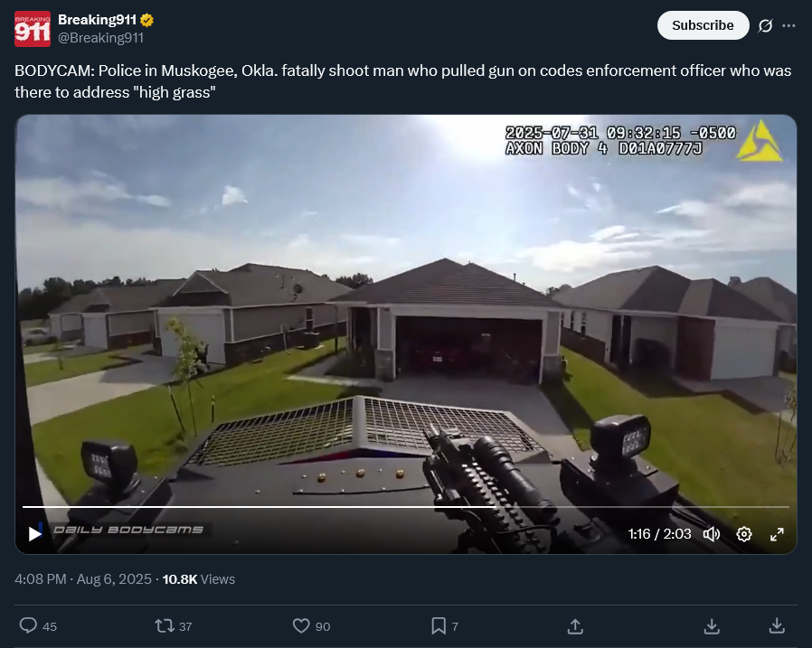Screen dimensions: 812x648
Task: Click the Breaking911 profile avatar
Action: [x=33, y=29]
